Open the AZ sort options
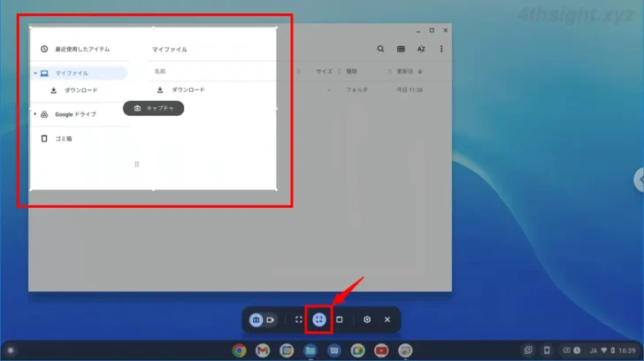 (421, 49)
